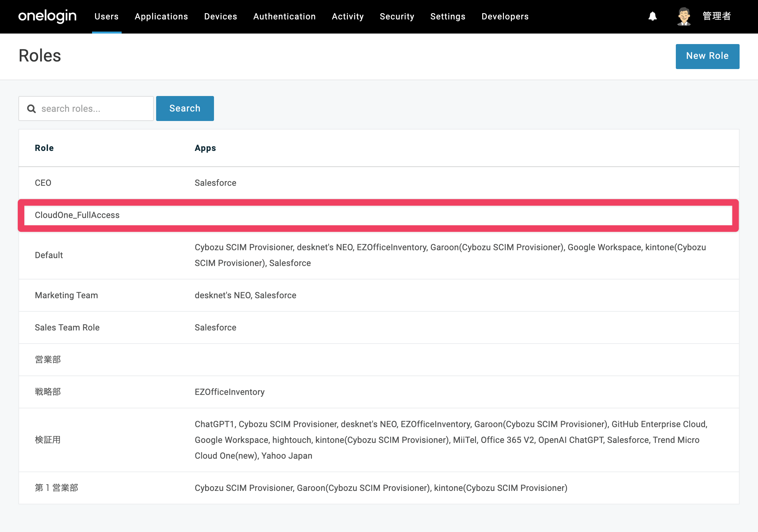The height and width of the screenshot is (532, 758).
Task: Open the Authentication menu
Action: tap(284, 16)
